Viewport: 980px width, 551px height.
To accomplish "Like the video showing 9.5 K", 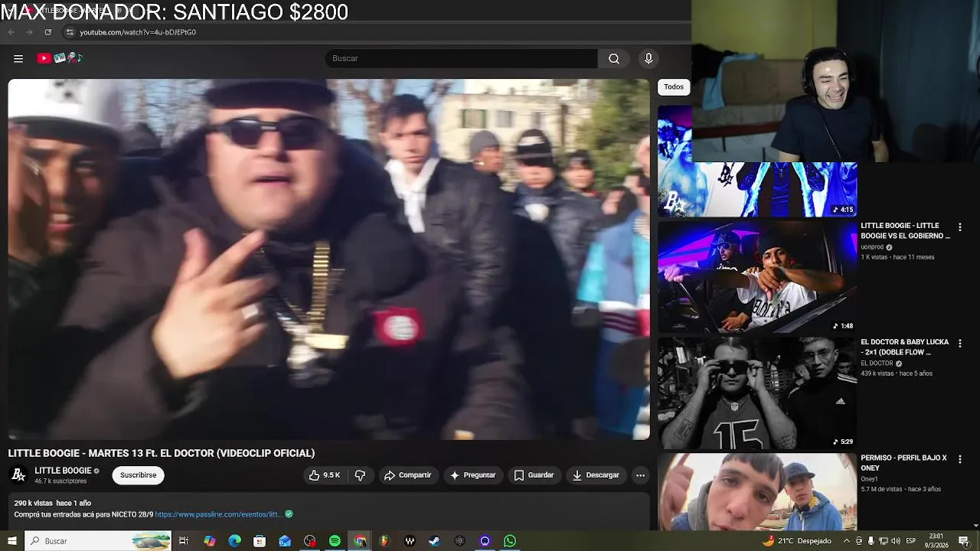I will click(x=325, y=475).
